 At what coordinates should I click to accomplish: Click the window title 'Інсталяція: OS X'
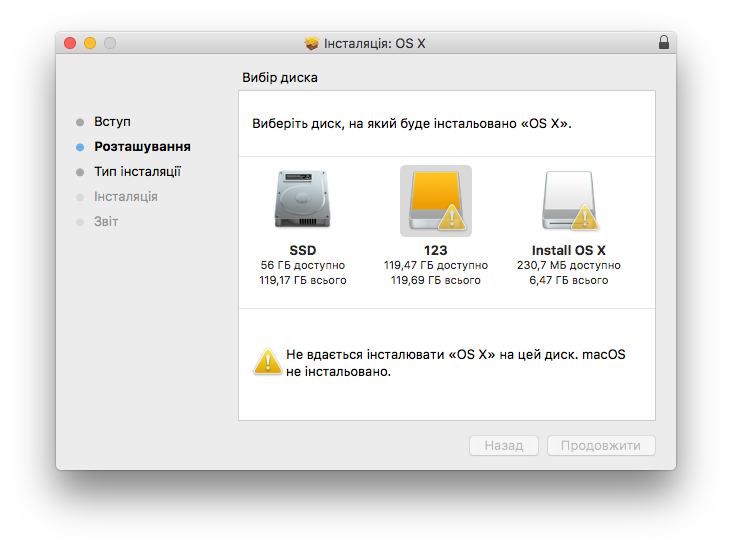tap(374, 43)
